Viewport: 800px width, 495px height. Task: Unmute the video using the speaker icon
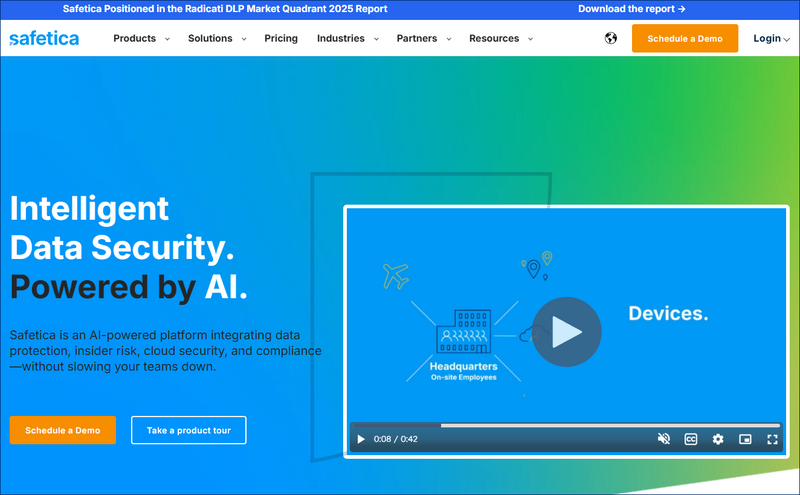[x=664, y=439]
